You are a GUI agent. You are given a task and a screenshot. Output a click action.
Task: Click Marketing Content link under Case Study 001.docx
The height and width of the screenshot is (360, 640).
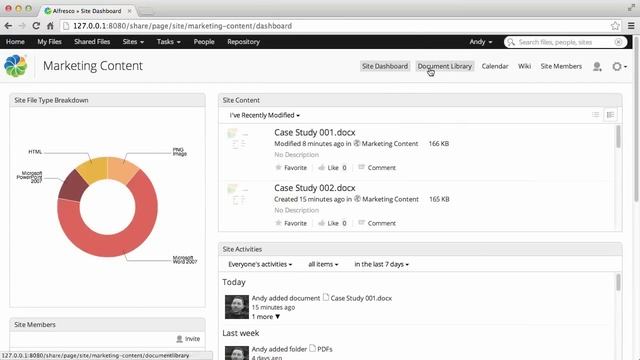coord(390,144)
